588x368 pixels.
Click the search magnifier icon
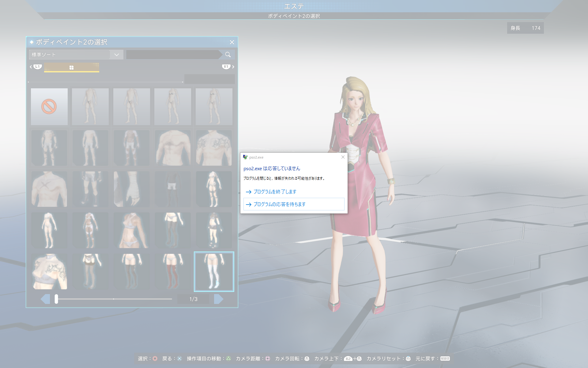(228, 55)
